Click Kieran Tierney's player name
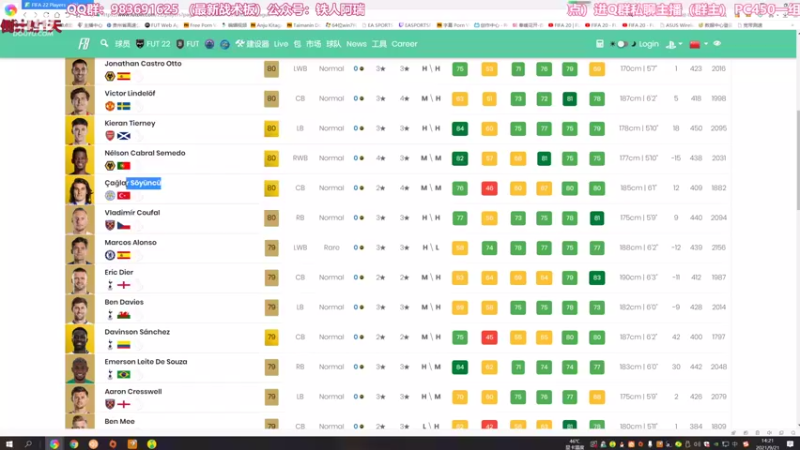Viewport: 800px width, 450px height. (130, 123)
